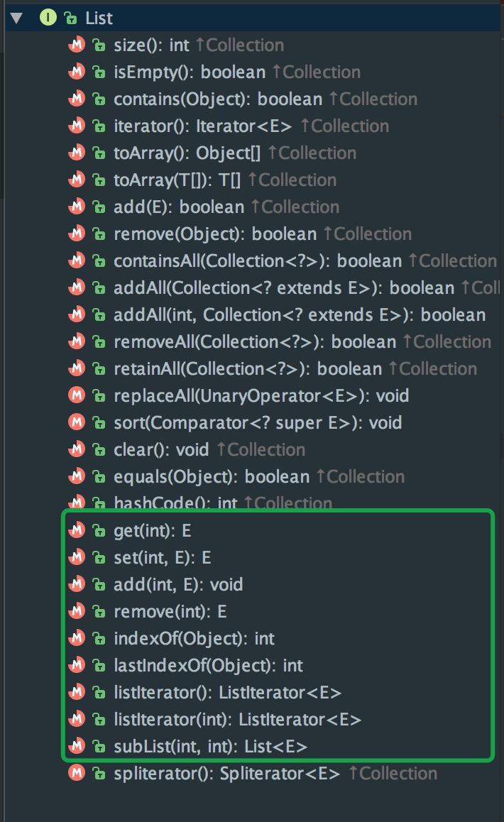Select the lastIndexOf(Object): int entry
The image size is (504, 822).
[x=208, y=666]
